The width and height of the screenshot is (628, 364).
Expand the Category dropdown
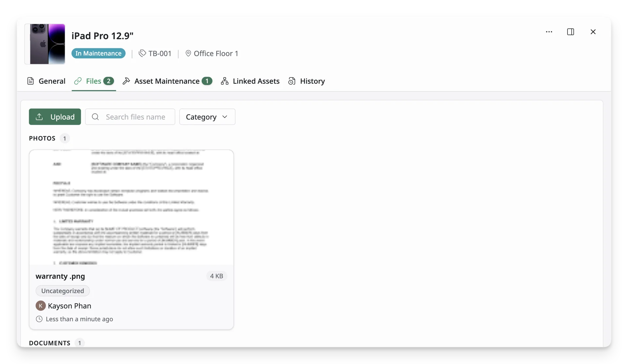(207, 117)
